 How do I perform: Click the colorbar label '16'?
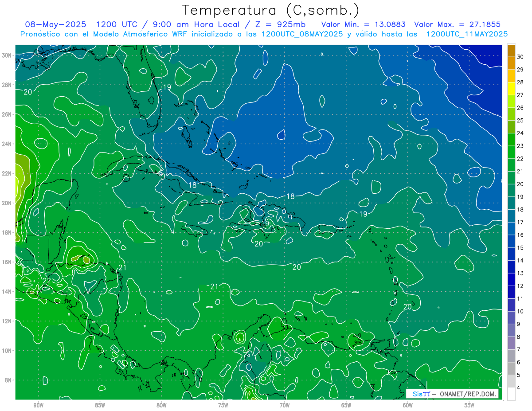tap(520, 235)
